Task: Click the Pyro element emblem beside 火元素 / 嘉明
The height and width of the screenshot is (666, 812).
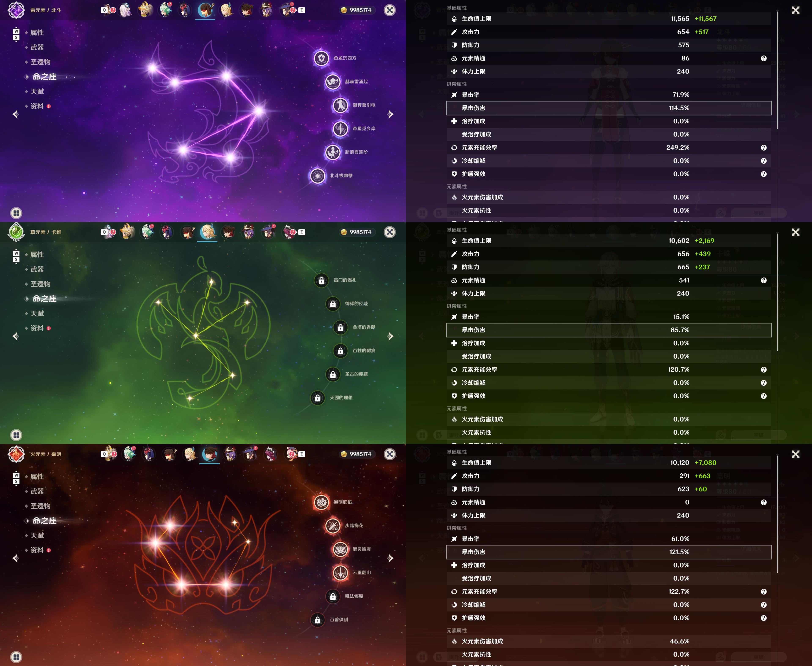Action: tap(16, 454)
